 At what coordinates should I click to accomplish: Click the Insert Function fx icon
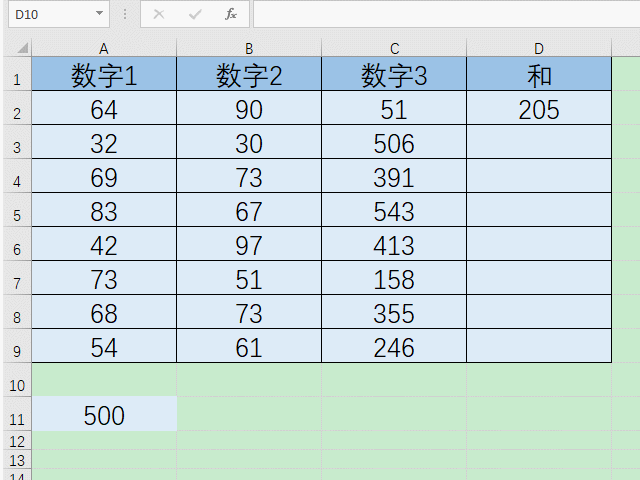(231, 14)
